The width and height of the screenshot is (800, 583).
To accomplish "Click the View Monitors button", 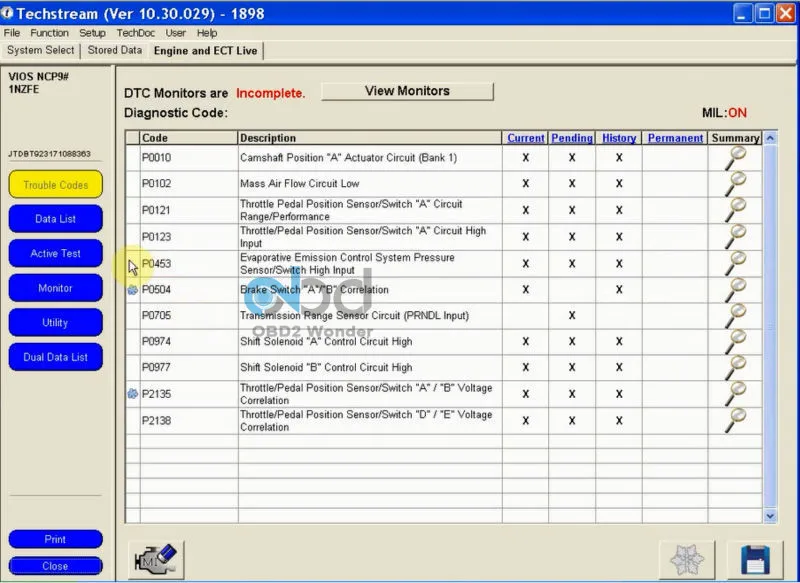I will pos(407,91).
